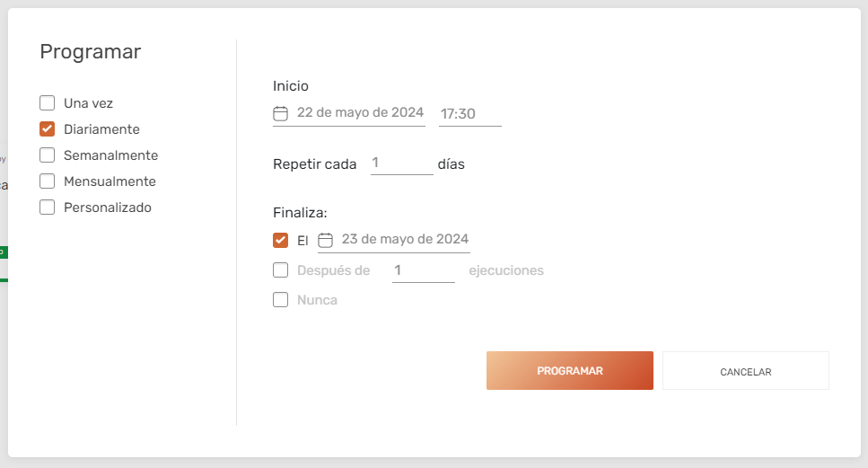The image size is (868, 468).
Task: Focus the 'Repetir cada' days number field
Action: [x=402, y=163]
